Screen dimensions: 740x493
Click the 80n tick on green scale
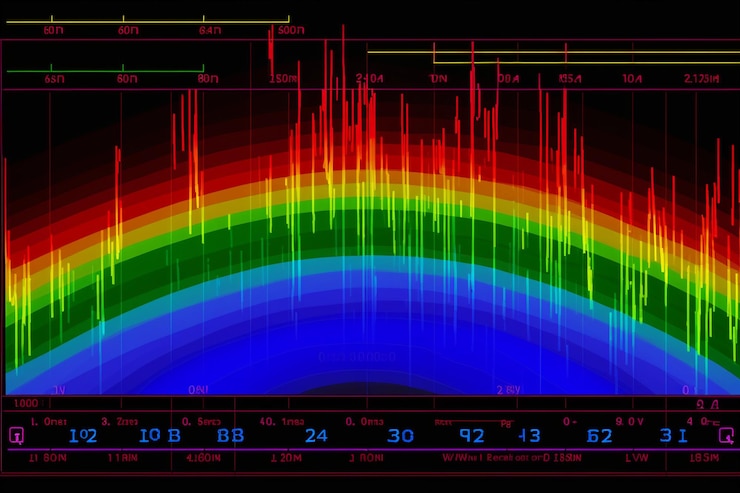(208, 78)
